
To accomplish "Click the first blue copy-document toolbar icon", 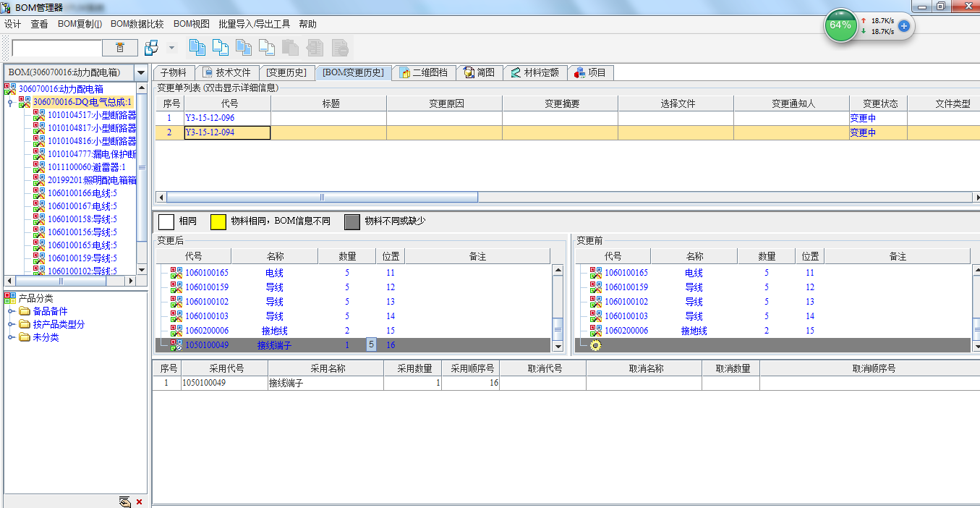I will click(x=196, y=48).
